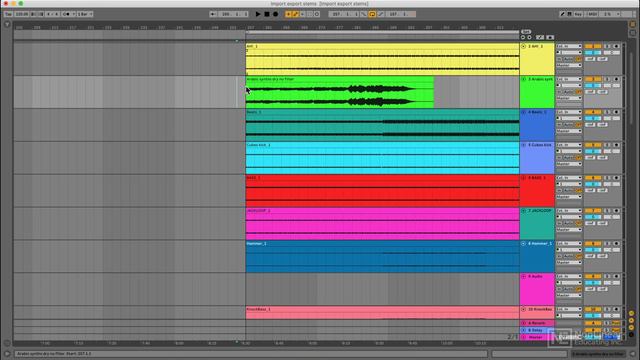Fold the 2 AH!_1 track
640x360 pixels.
[x=524, y=47]
